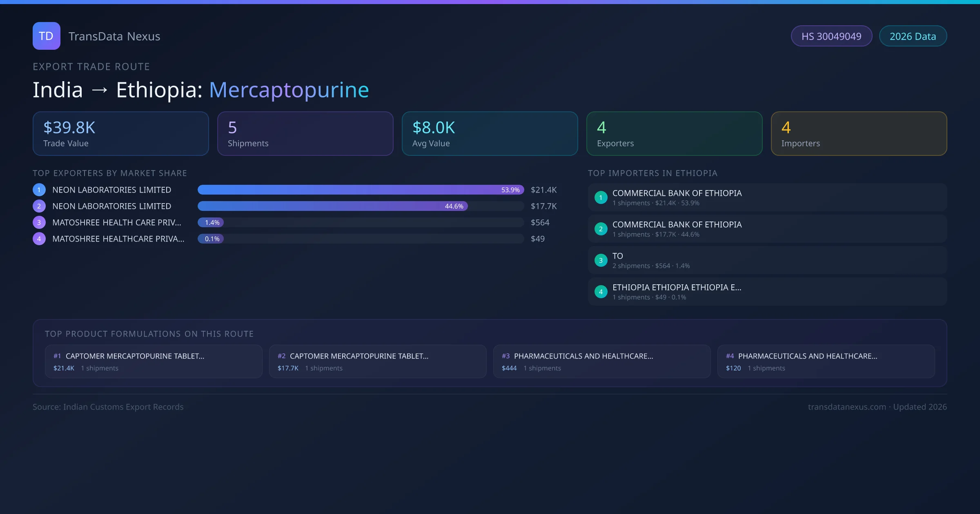The width and height of the screenshot is (980, 514).
Task: Click the HS 30049049 pill tag
Action: [831, 36]
